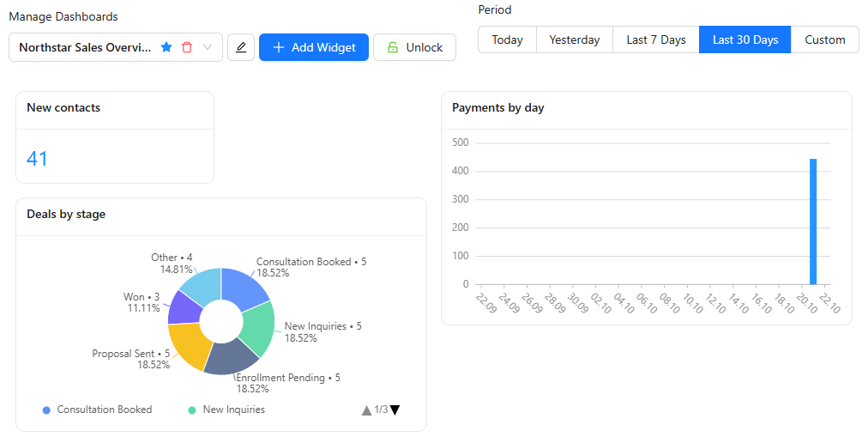
Task: Click the New contacts value 41
Action: [37, 159]
